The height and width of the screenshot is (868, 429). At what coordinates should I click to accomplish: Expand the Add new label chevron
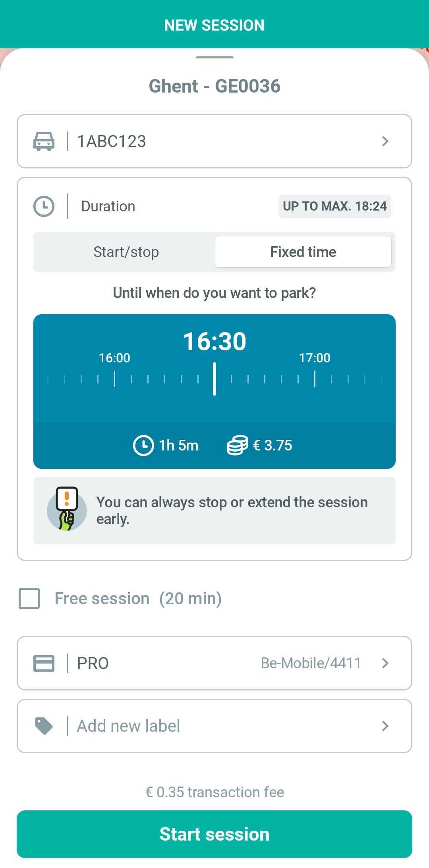385,726
